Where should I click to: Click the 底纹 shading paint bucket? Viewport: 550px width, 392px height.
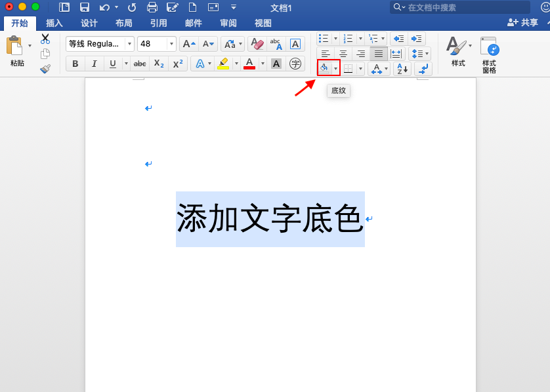pyautogui.click(x=324, y=68)
